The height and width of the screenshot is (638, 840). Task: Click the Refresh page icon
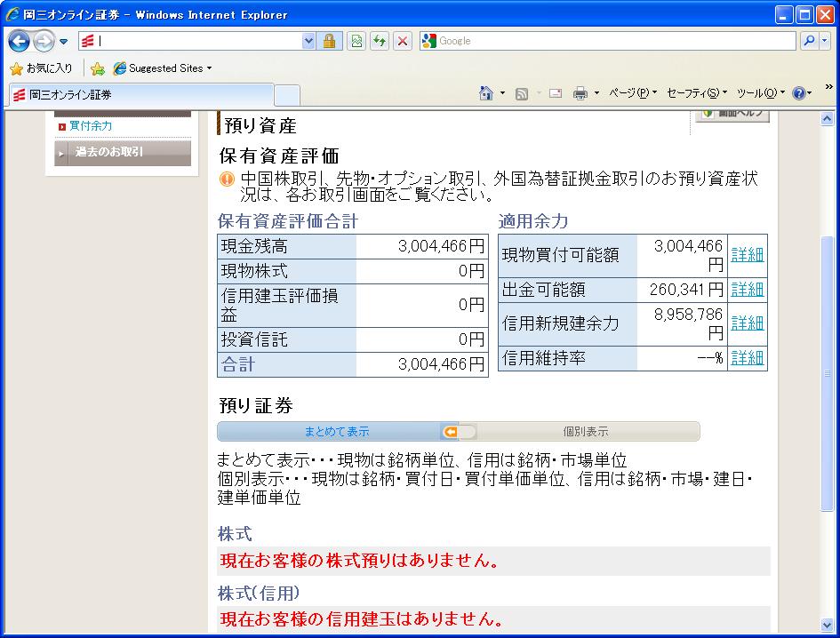coord(380,42)
